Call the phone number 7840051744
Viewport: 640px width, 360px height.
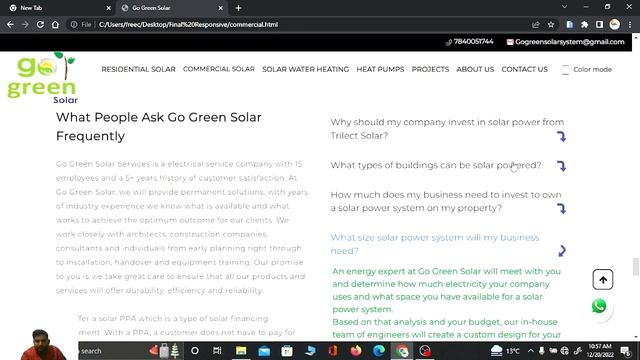473,42
